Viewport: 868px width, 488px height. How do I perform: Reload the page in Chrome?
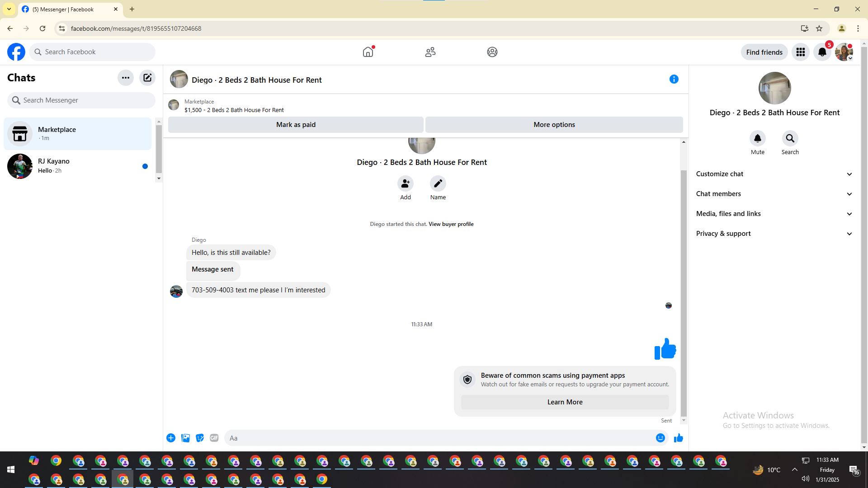(x=42, y=28)
